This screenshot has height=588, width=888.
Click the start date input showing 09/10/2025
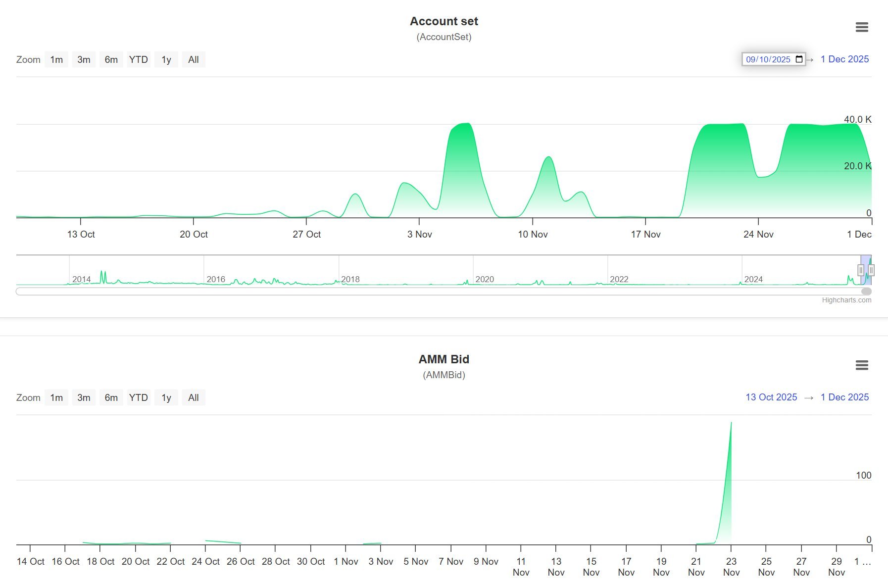click(768, 59)
